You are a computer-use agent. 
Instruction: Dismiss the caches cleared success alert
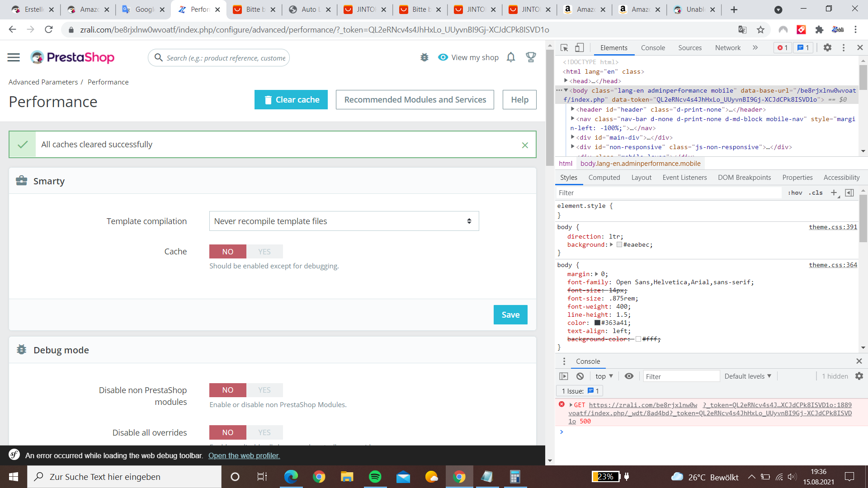click(525, 145)
